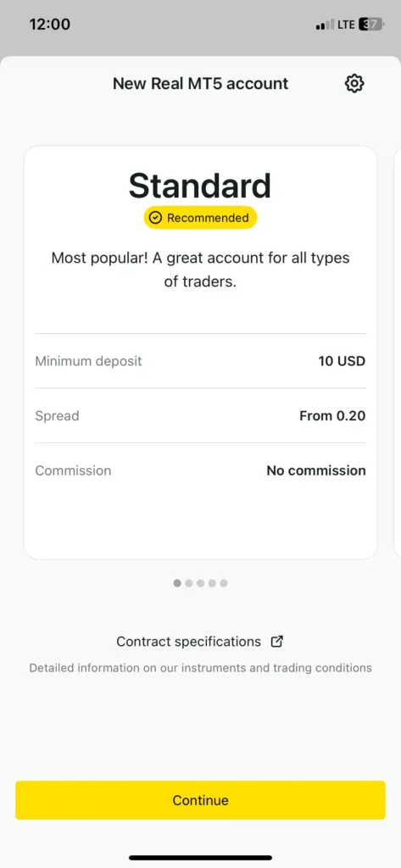This screenshot has width=401, height=868.
Task: Open the Contract specifications link
Action: (188, 642)
